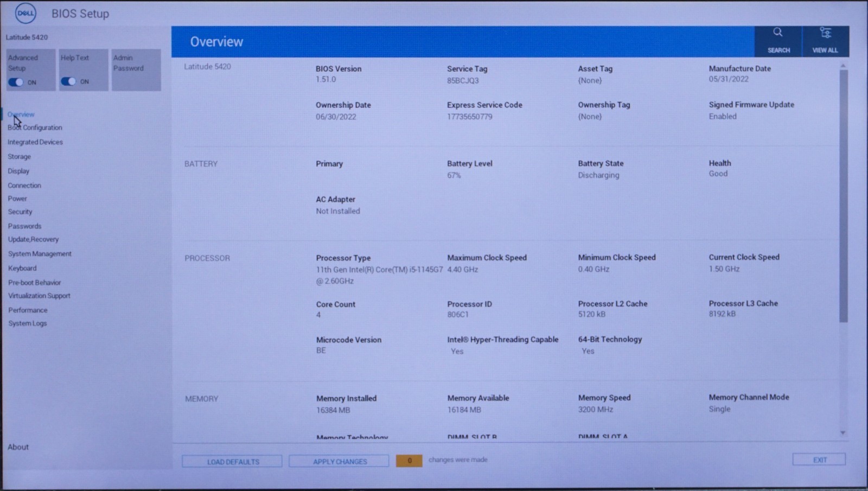Go to the Storage section

(x=19, y=156)
